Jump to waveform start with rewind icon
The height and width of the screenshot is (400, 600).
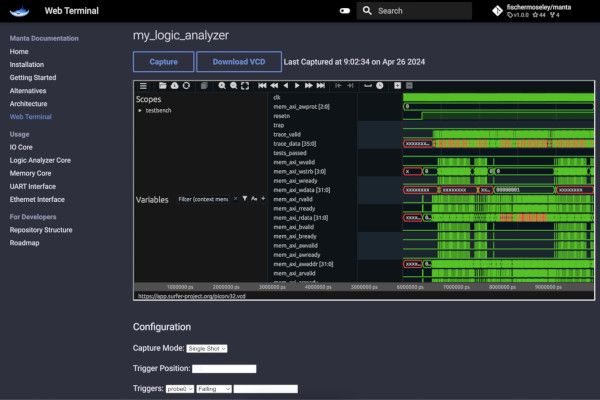point(262,86)
